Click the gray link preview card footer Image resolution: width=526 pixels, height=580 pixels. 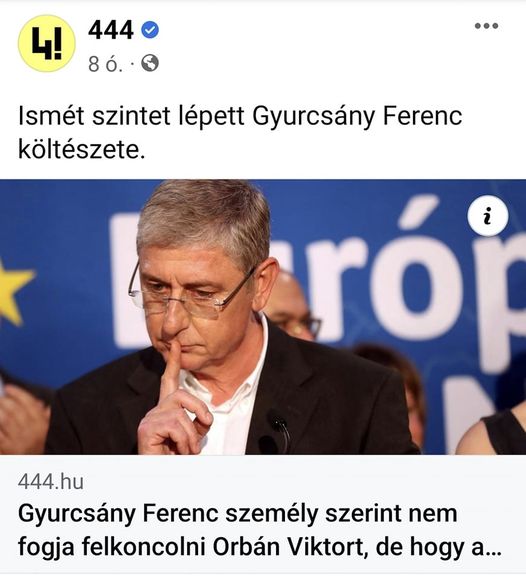pyautogui.click(x=263, y=514)
